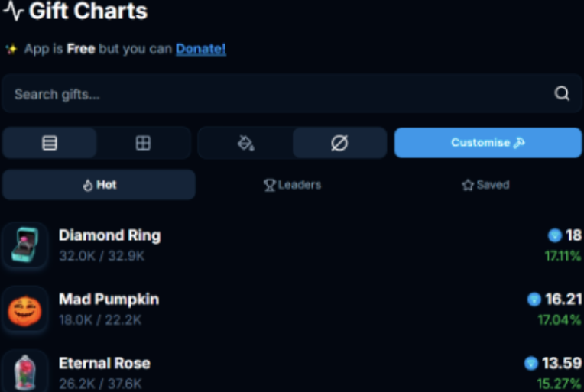Image resolution: width=584 pixels, height=392 pixels.
Task: Click the Eternal Rose gift icon
Action: tap(25, 372)
